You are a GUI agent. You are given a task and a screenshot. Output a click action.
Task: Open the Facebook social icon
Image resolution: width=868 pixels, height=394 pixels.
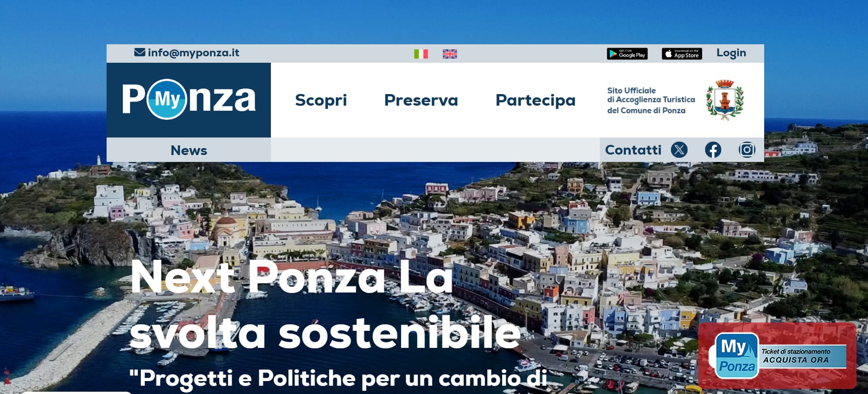pyautogui.click(x=713, y=149)
